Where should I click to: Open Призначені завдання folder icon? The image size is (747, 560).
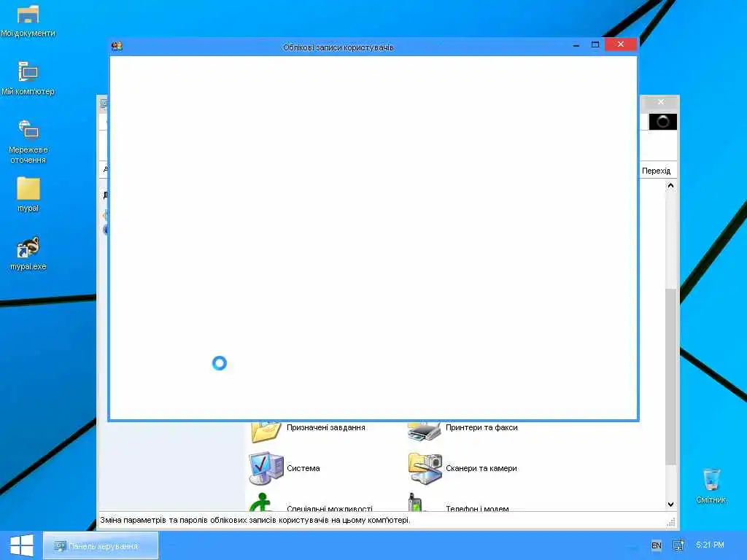266,432
